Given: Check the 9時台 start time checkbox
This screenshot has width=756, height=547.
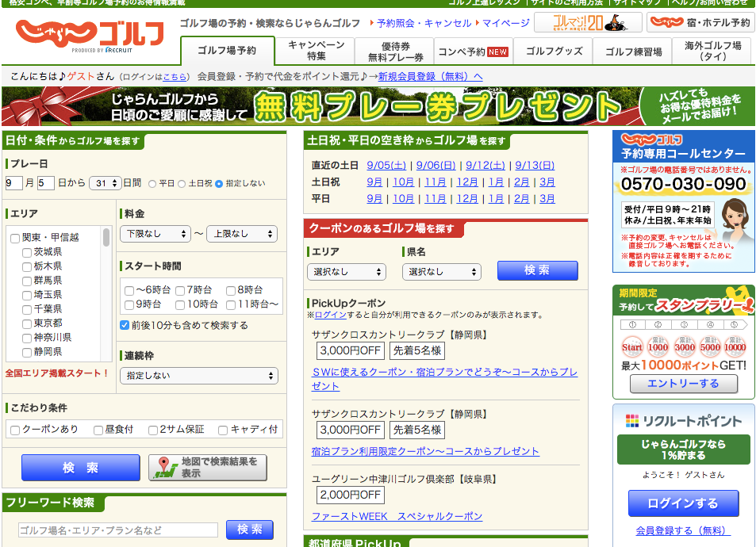Looking at the screenshot, I should [x=129, y=305].
